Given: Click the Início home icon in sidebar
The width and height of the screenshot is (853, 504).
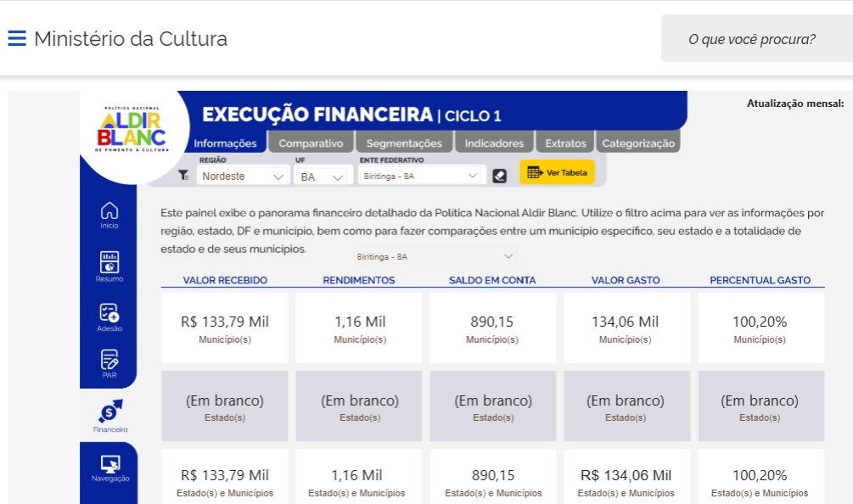Looking at the screenshot, I should (109, 214).
